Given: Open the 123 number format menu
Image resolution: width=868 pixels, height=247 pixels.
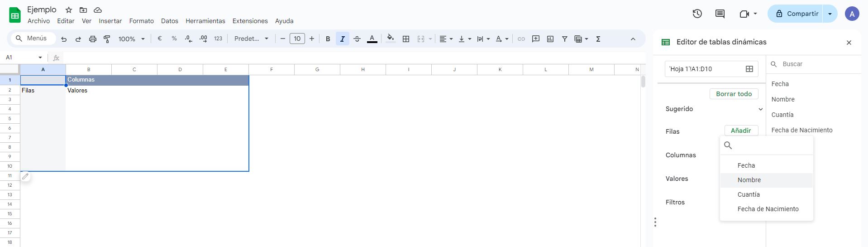Looking at the screenshot, I should click(218, 39).
